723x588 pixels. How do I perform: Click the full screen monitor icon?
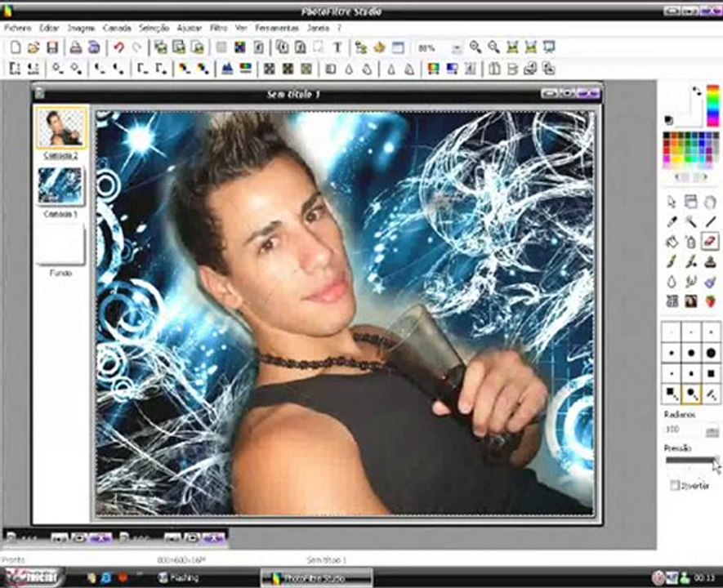coord(549,47)
